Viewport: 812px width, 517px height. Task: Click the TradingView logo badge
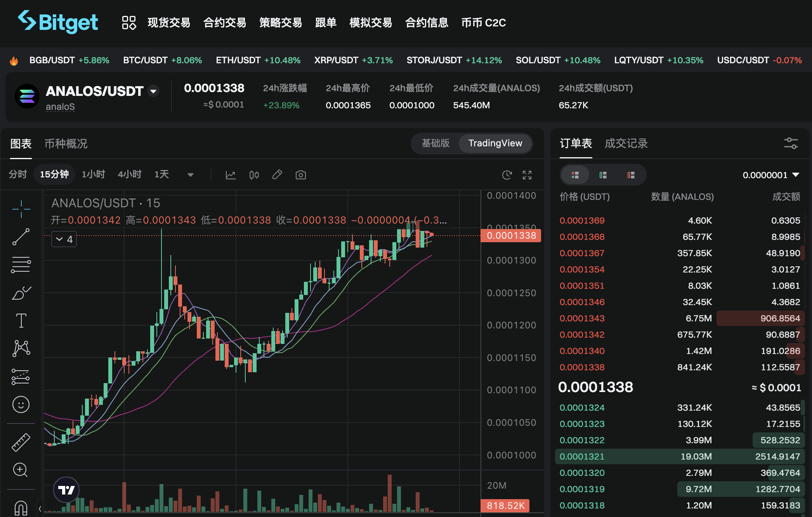(66, 490)
